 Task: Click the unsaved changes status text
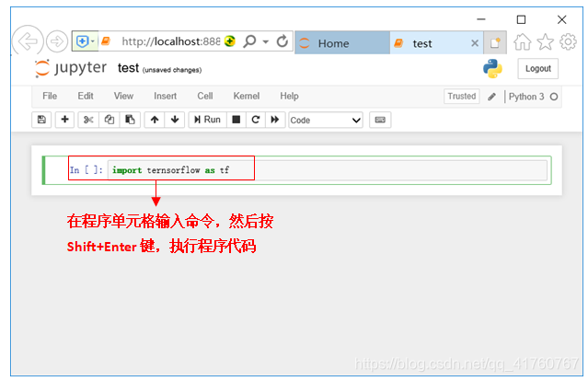coord(172,70)
